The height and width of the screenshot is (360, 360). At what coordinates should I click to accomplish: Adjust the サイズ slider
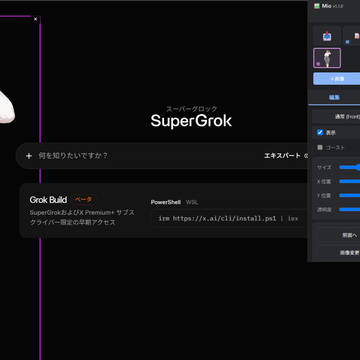pyautogui.click(x=350, y=167)
